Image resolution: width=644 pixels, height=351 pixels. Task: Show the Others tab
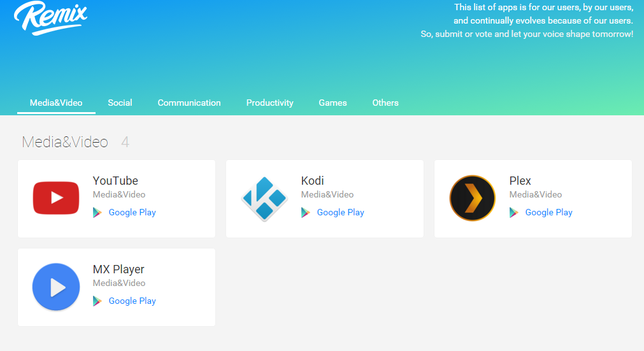pos(385,103)
